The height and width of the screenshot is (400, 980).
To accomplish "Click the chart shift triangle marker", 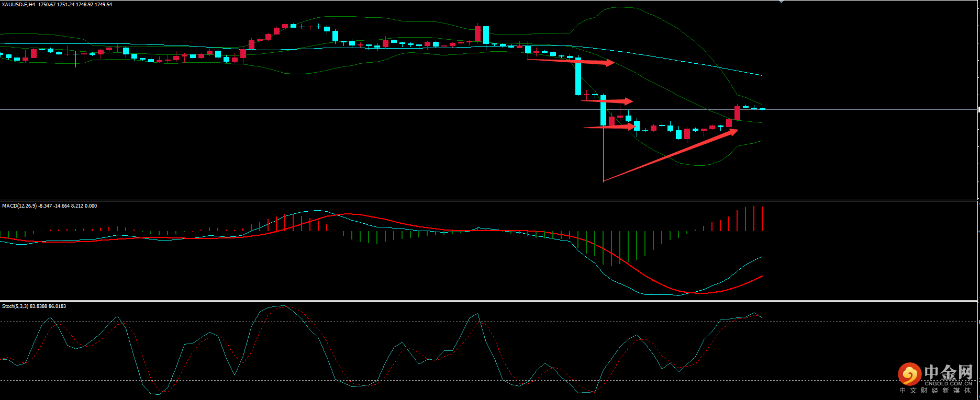I will click(781, 2).
